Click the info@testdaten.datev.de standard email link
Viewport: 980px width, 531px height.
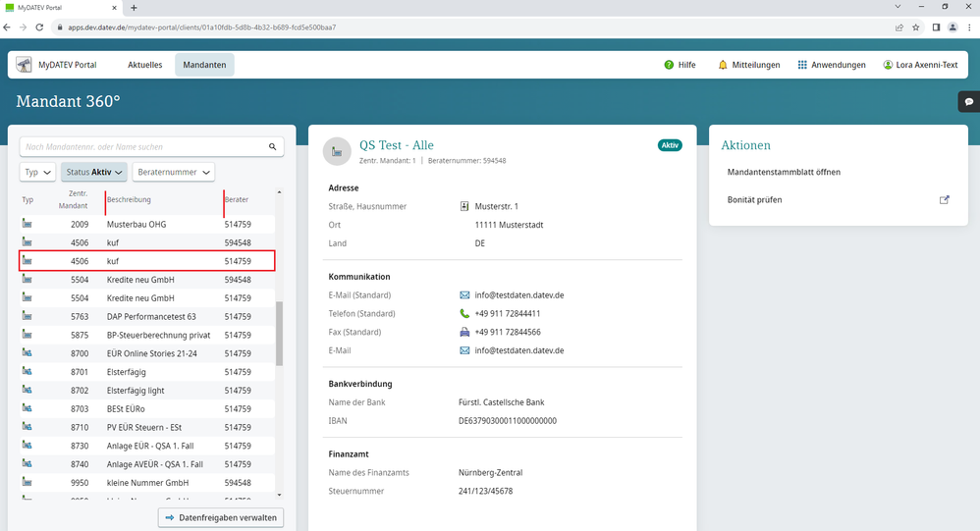(519, 294)
